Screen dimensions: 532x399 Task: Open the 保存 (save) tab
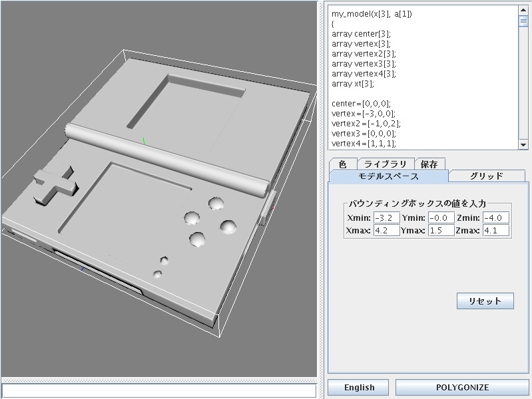[x=429, y=164]
